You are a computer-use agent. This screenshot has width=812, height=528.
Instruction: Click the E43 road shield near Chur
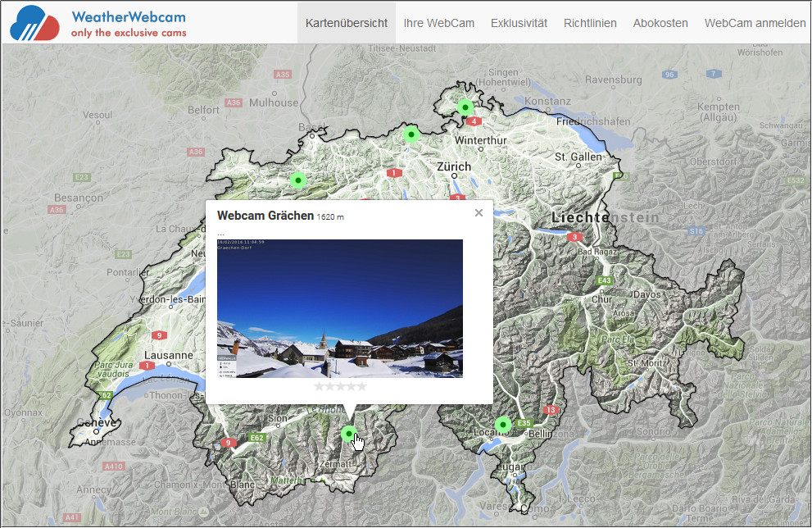click(605, 280)
